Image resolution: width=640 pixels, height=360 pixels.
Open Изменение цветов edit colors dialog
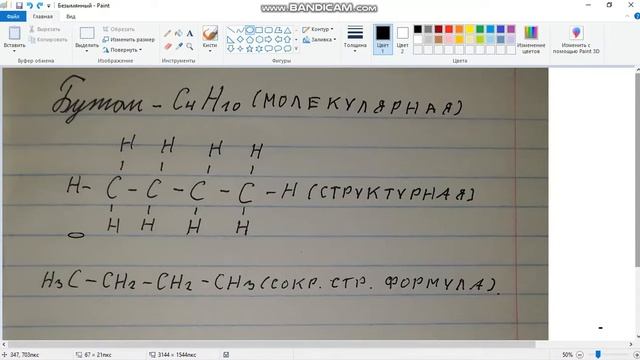pos(531,40)
